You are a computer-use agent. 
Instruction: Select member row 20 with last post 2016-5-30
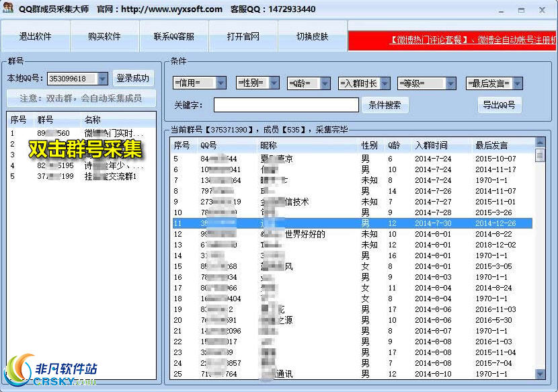[352, 320]
